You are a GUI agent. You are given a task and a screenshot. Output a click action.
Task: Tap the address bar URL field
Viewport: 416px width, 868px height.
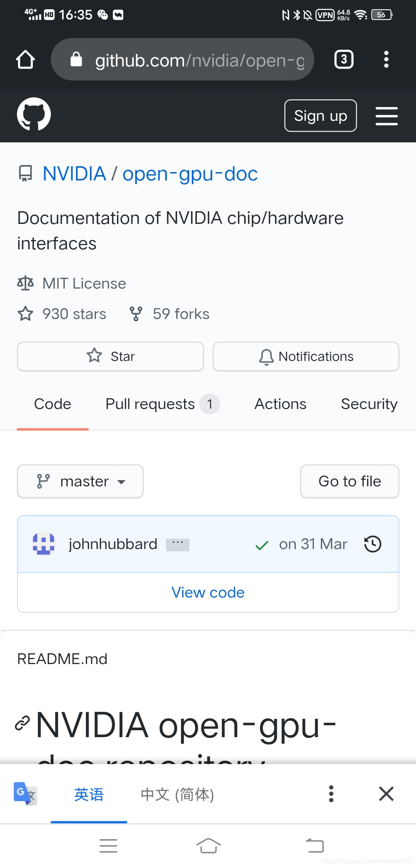pyautogui.click(x=183, y=59)
